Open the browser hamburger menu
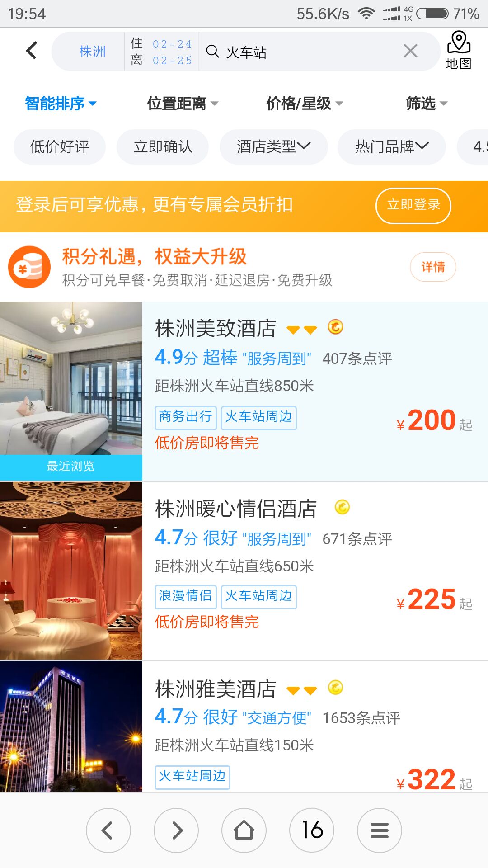The height and width of the screenshot is (868, 488). [380, 830]
